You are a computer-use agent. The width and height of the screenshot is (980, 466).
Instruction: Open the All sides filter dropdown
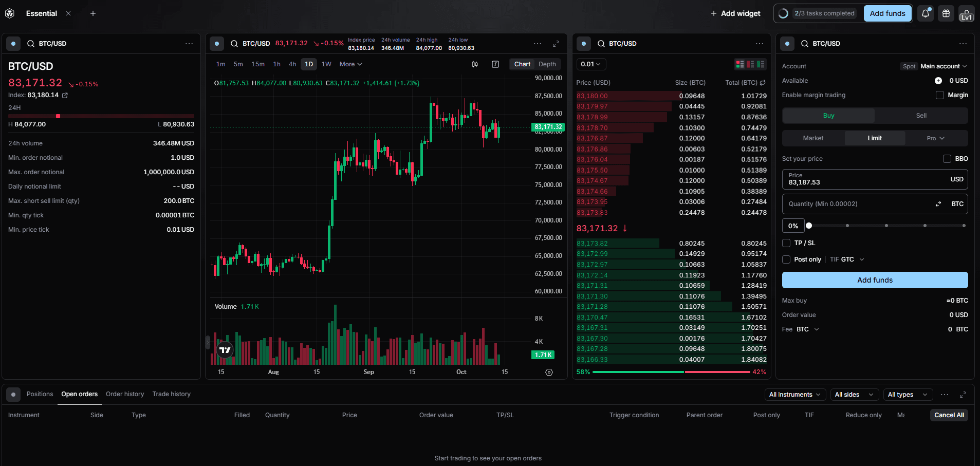tap(854, 395)
